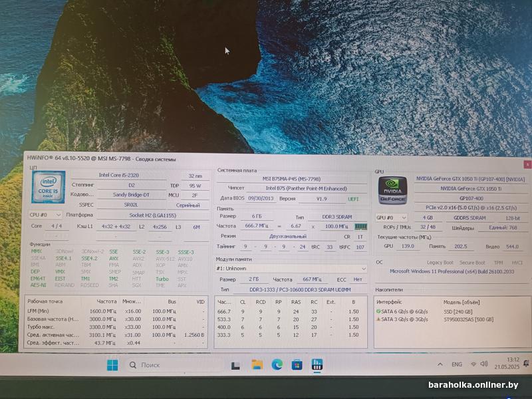Click the platform 'Socket H2 (LGA1155)'
The image size is (532, 399).
tap(153, 215)
